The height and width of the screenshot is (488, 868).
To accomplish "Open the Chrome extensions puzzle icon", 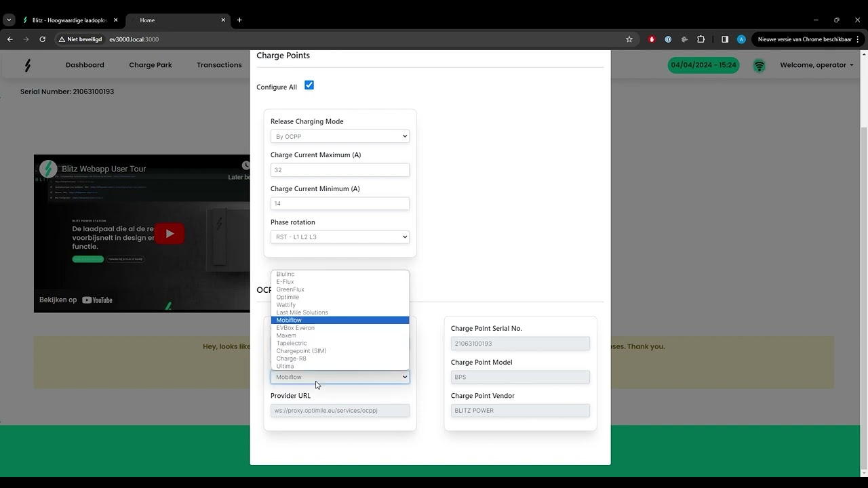I will (701, 39).
